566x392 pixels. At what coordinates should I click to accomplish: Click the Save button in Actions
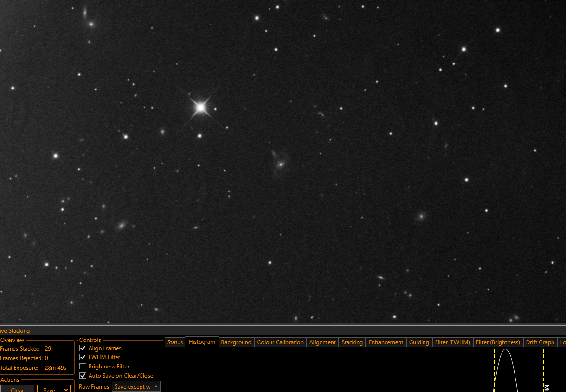coord(50,389)
